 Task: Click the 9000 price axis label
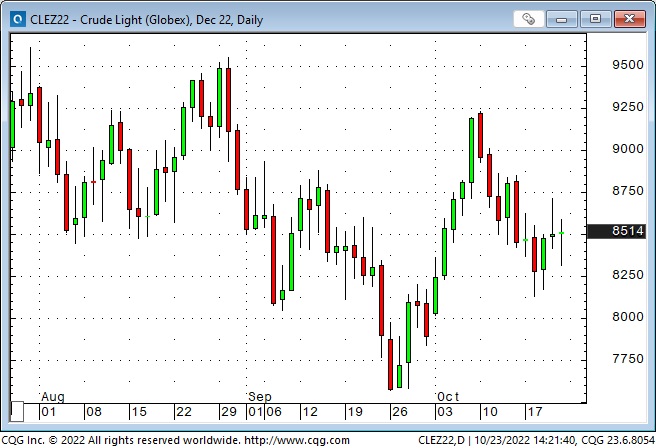coord(628,149)
